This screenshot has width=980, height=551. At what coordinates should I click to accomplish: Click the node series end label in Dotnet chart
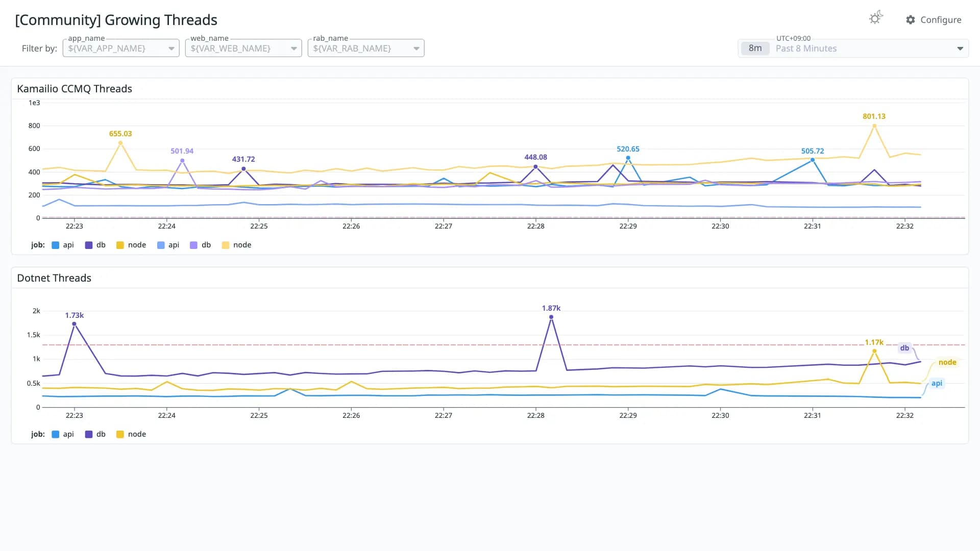[x=947, y=362]
